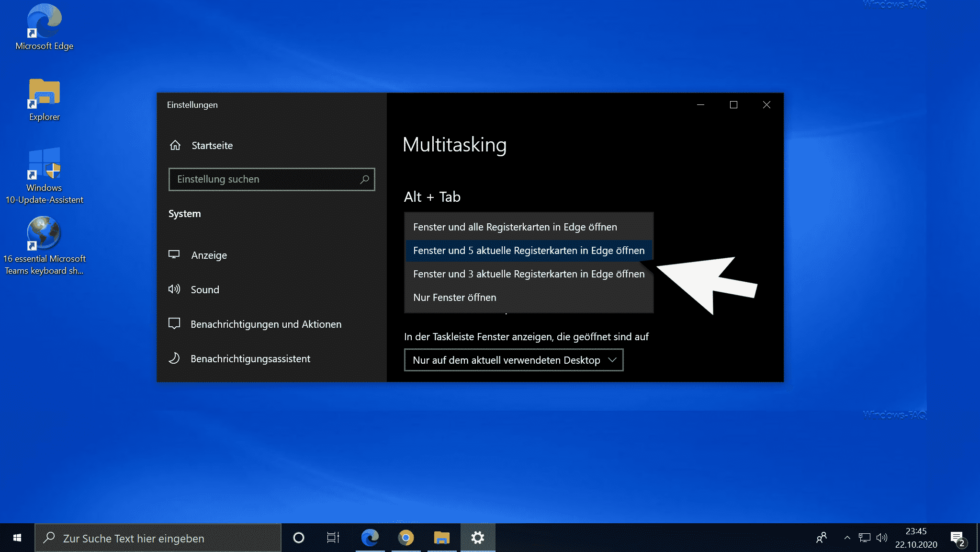The image size is (980, 552).
Task: Show hidden tray icons chevron
Action: (847, 538)
